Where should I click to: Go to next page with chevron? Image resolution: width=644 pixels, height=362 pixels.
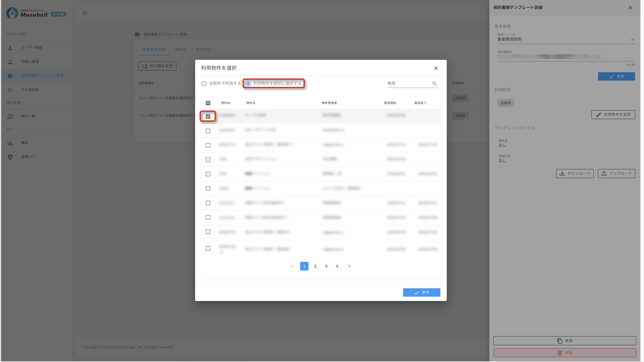click(349, 266)
